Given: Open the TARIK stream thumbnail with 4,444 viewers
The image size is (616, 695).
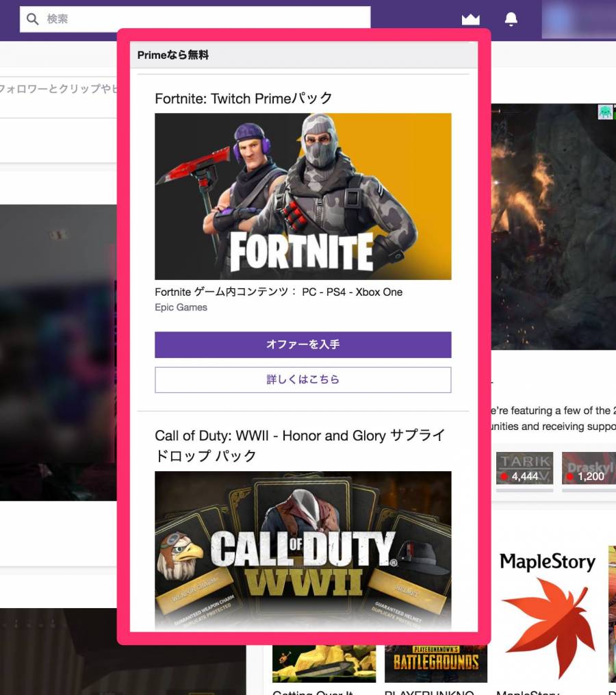Looking at the screenshot, I should coord(524,468).
